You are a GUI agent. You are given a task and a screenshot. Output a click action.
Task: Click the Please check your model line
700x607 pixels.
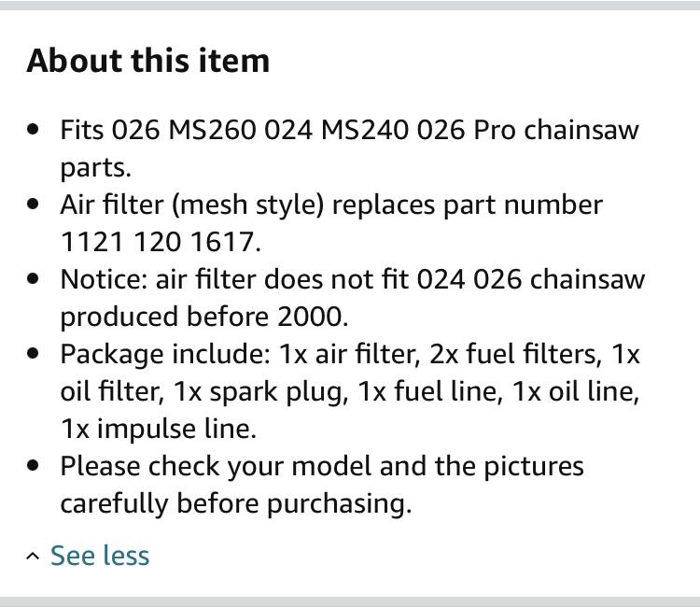322,467
